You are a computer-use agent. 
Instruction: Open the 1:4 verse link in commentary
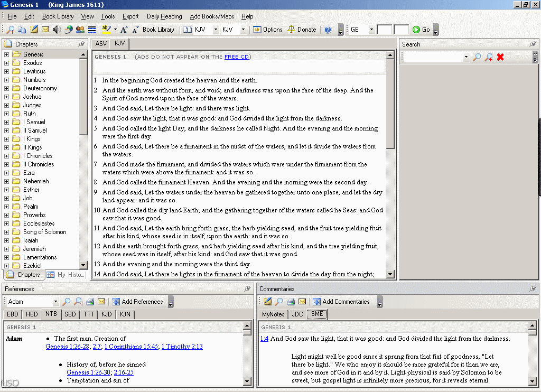coord(264,339)
